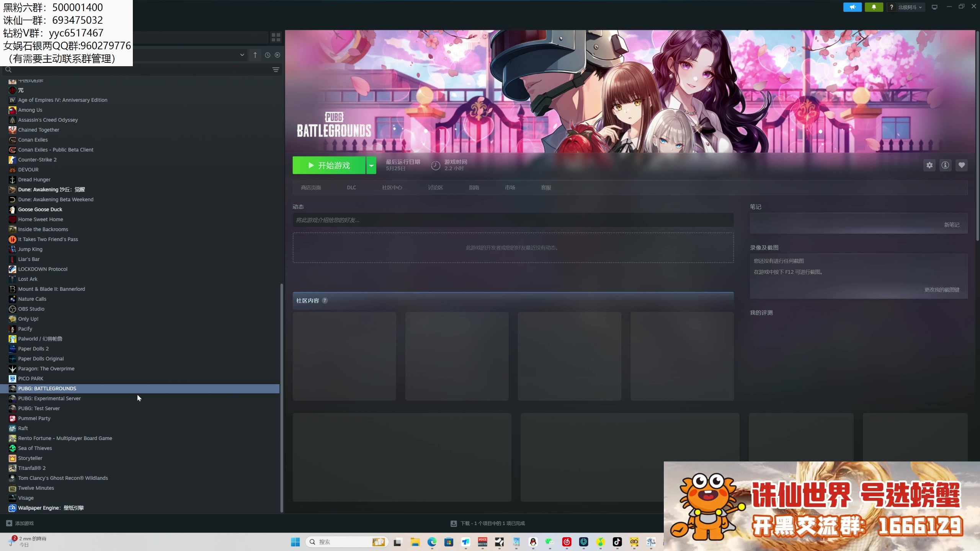
Task: Open the 市场 tab
Action: click(x=510, y=187)
